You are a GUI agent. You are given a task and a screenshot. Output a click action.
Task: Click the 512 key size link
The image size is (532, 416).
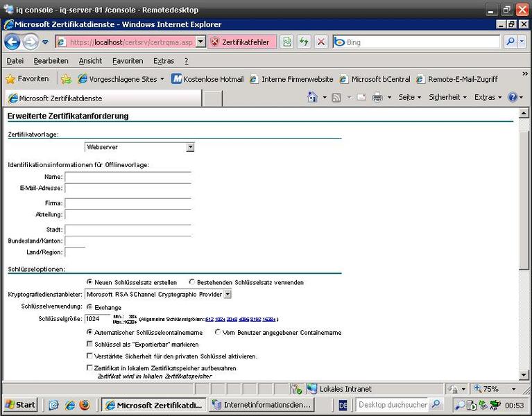(x=209, y=320)
